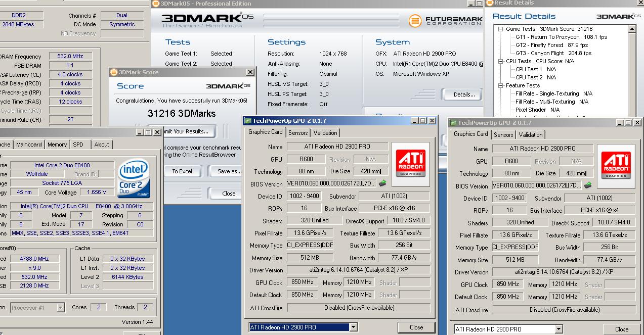
Task: Select GT1 - Return To Proxycon result row
Action: (561, 37)
